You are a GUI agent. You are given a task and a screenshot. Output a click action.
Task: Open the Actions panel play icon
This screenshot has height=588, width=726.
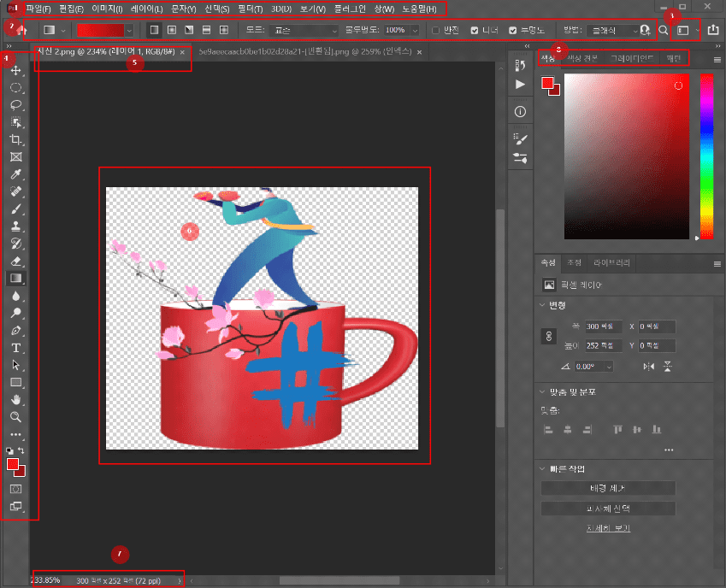pos(520,85)
